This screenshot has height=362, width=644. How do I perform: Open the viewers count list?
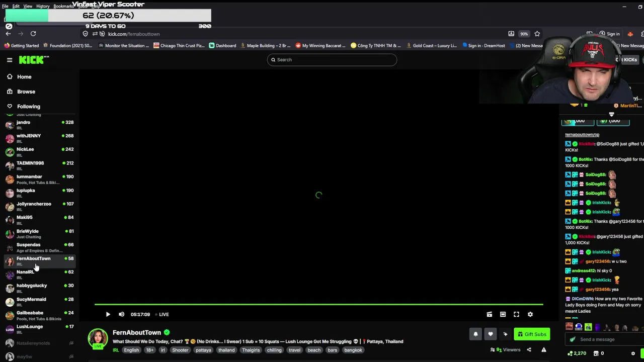(x=505, y=350)
